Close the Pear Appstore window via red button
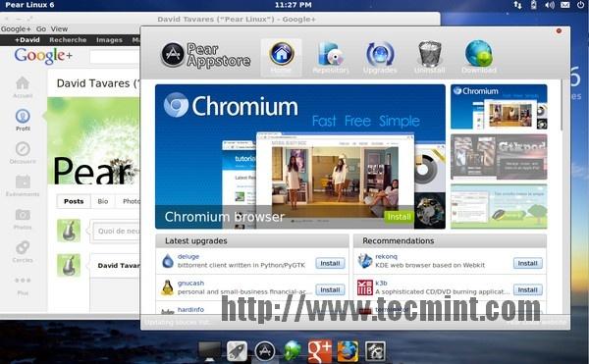The width and height of the screenshot is (589, 364). click(x=559, y=31)
